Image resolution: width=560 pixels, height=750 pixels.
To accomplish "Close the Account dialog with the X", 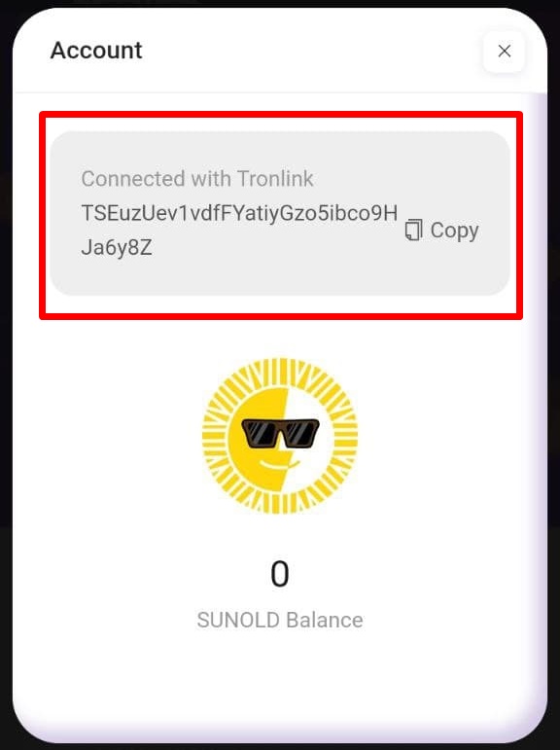I will (x=504, y=52).
